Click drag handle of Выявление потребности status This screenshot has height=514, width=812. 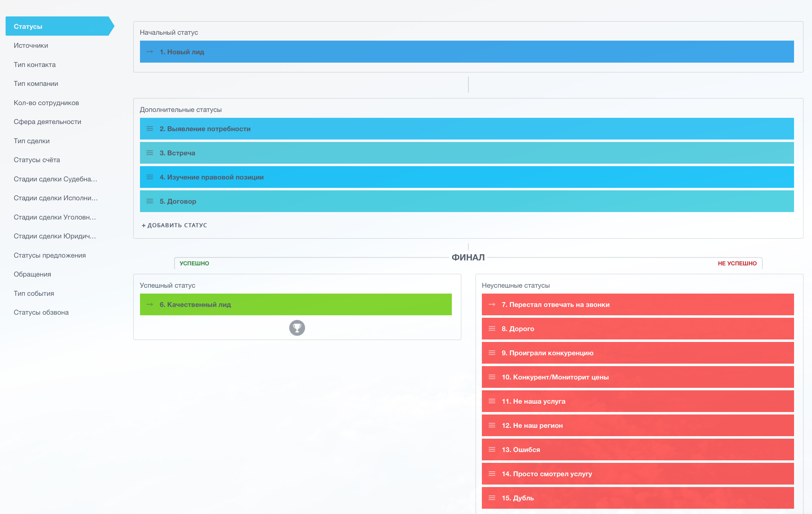[x=150, y=129]
